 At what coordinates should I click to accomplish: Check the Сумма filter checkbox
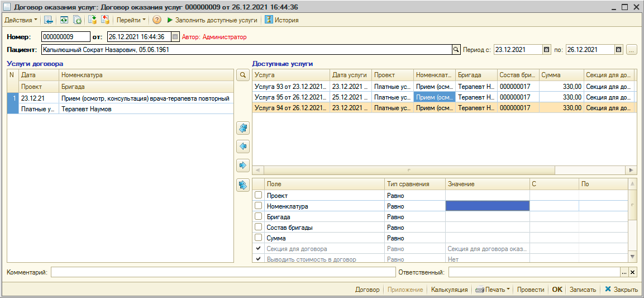[x=258, y=238]
